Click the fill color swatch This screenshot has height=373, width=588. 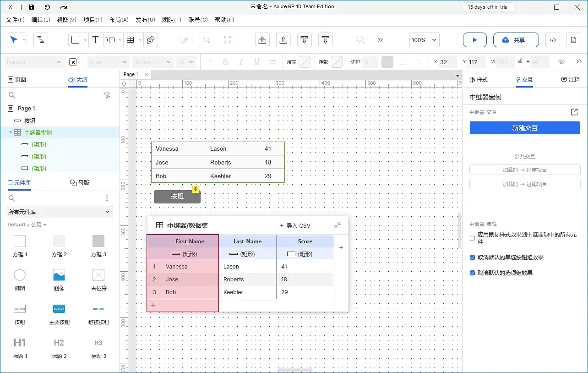coord(305,62)
